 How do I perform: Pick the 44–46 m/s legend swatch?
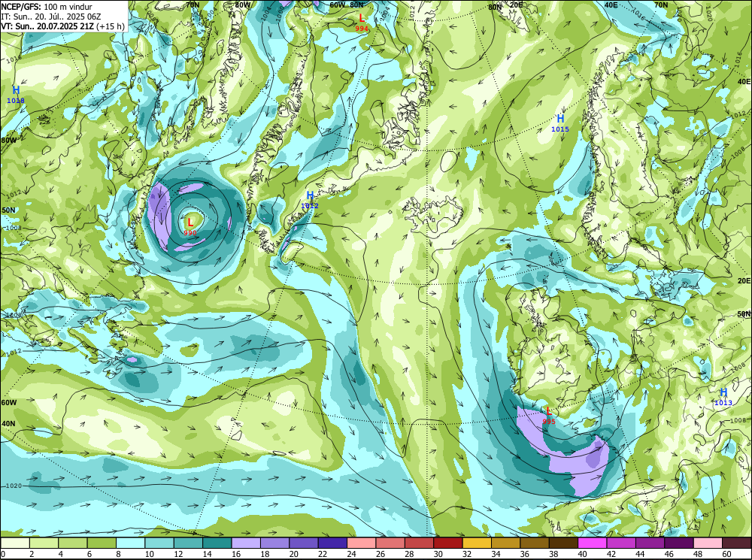650,543
